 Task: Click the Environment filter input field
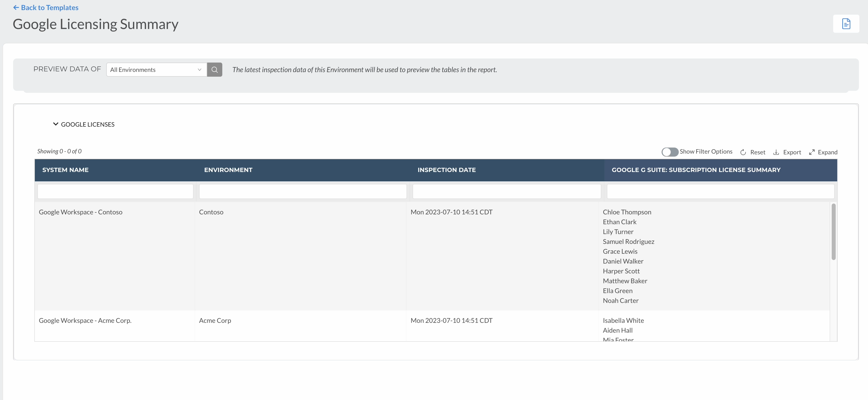click(x=303, y=191)
